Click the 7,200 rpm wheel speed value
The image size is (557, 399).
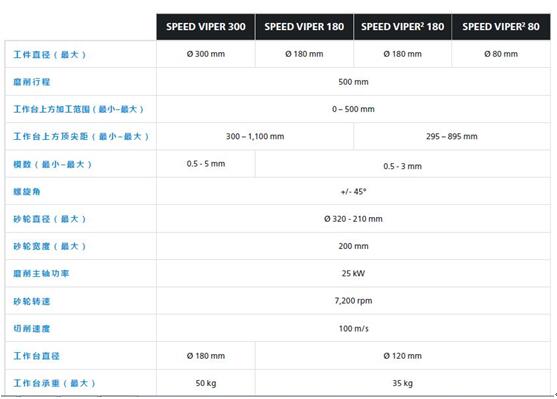(x=353, y=301)
